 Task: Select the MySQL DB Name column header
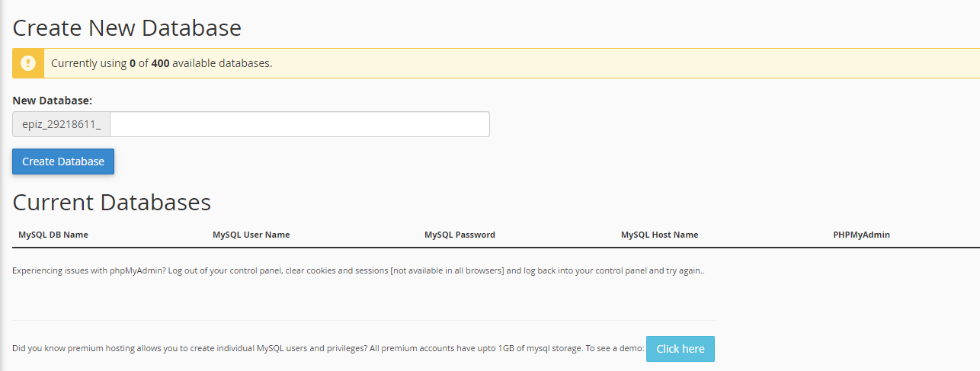click(x=53, y=235)
